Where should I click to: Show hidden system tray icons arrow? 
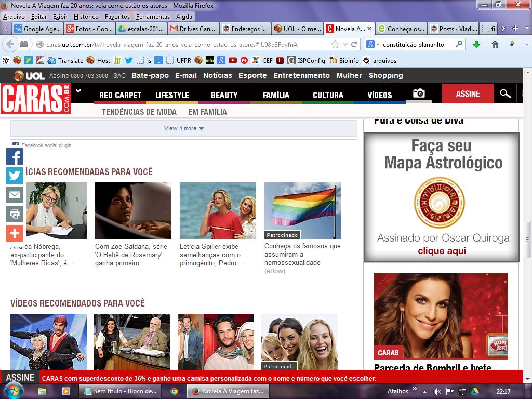click(x=424, y=392)
